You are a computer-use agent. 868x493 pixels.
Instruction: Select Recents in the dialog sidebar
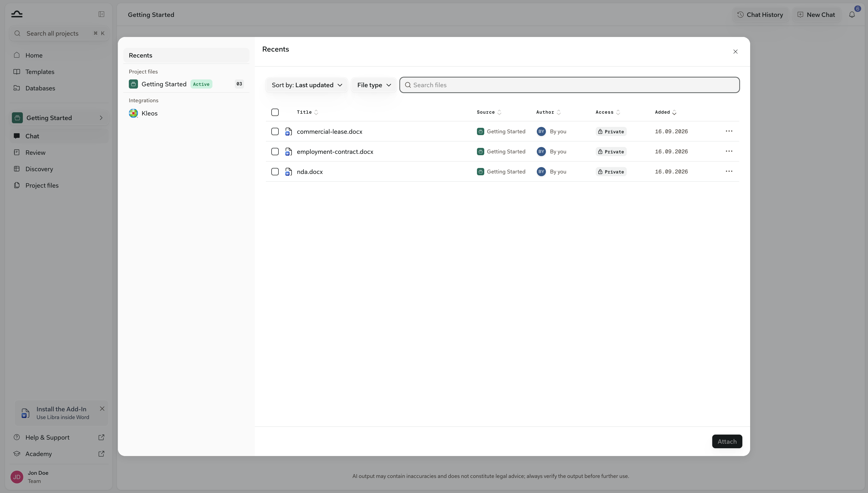click(186, 55)
